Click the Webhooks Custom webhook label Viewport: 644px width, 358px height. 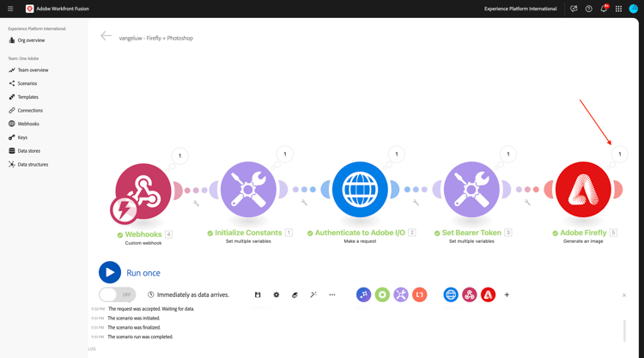[143, 243]
